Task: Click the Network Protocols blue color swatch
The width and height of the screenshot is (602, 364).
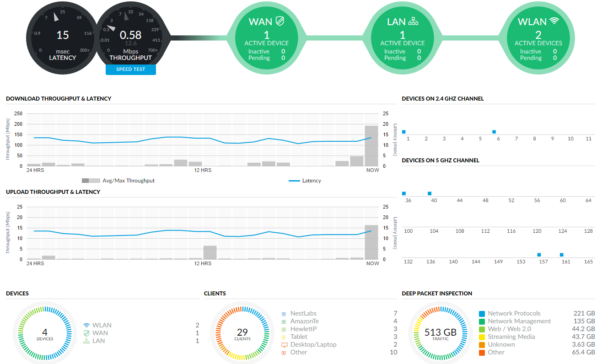Action: pos(482,314)
